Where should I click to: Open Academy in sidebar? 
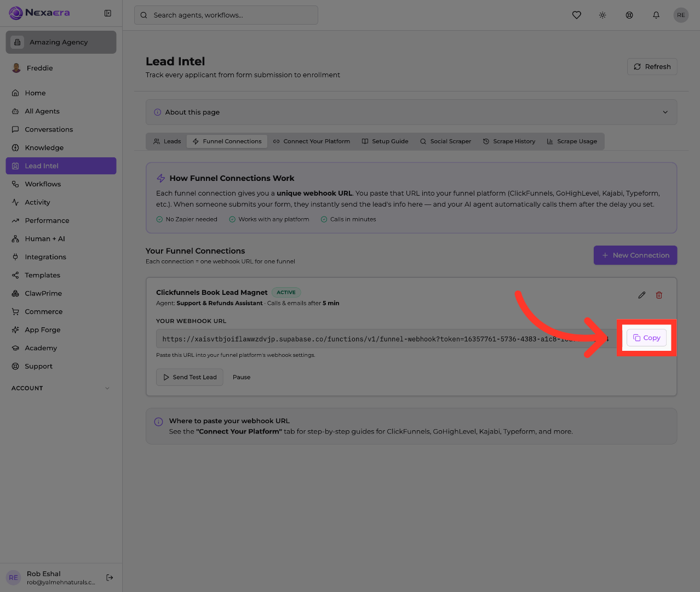(x=61, y=348)
